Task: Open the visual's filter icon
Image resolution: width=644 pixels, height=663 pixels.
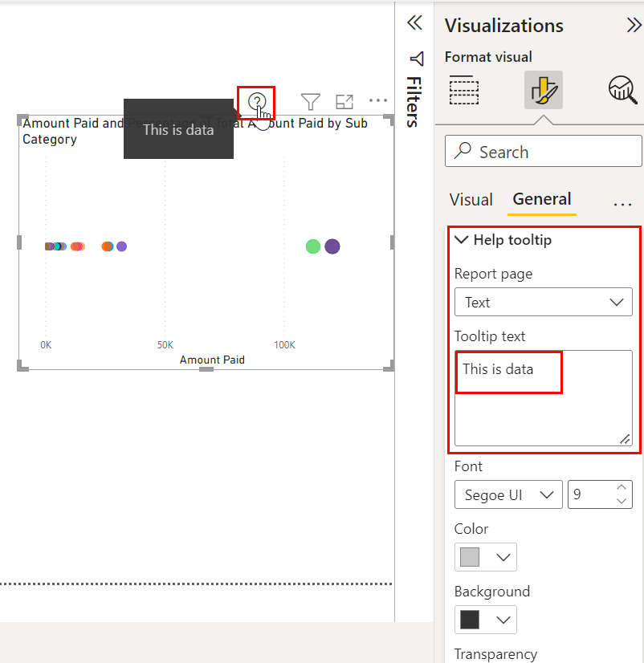Action: coord(310,101)
